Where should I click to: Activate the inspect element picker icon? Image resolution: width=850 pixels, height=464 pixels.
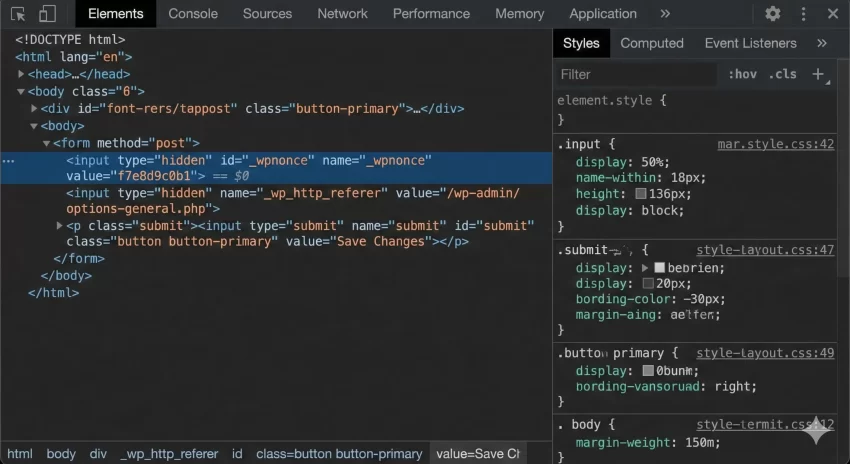[x=18, y=14]
